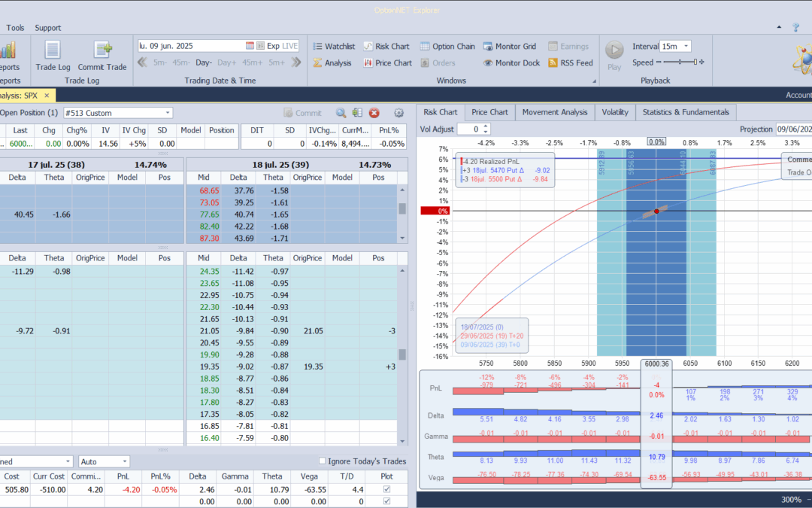Click the Commit button in position toolbar

click(x=302, y=112)
